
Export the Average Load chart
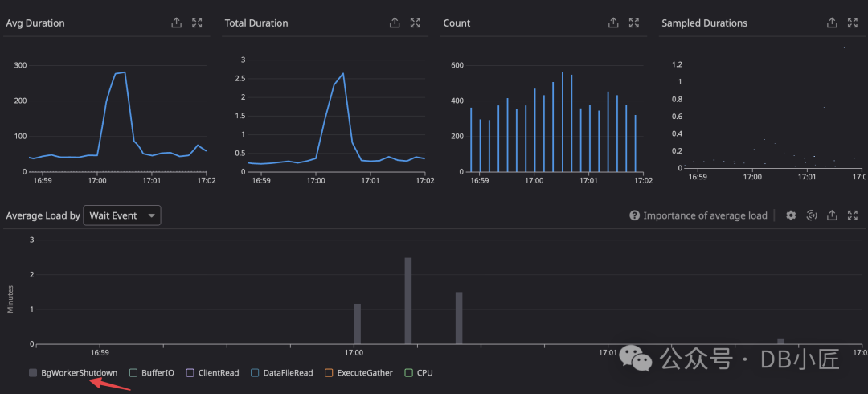tap(833, 215)
